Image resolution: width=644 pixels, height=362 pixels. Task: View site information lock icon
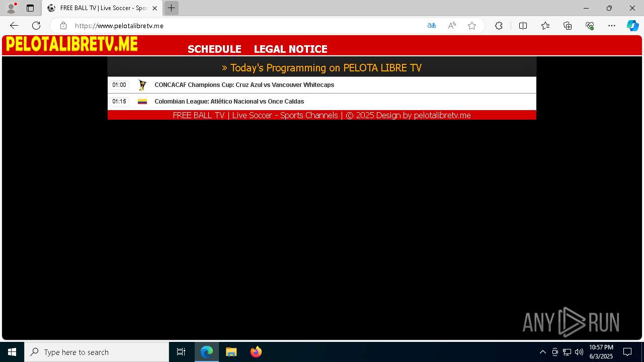point(63,26)
